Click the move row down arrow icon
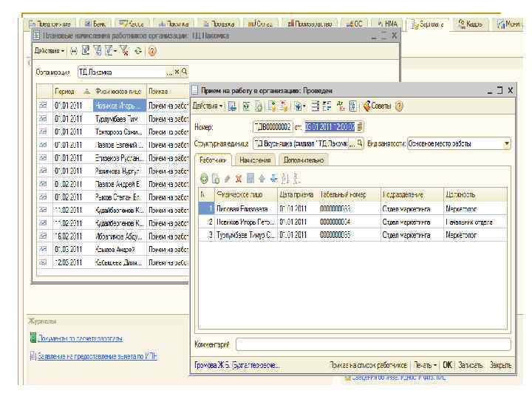 tap(273, 178)
